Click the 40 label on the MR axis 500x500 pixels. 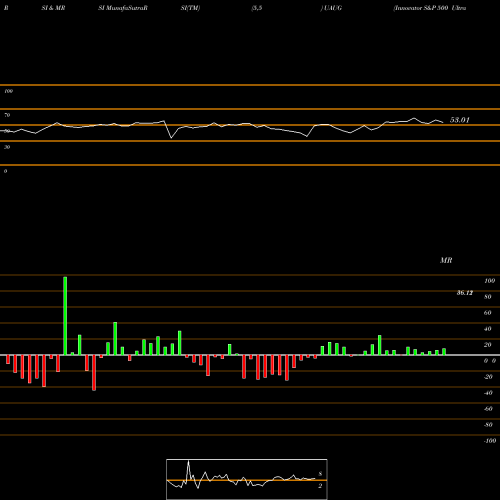pos(488,329)
